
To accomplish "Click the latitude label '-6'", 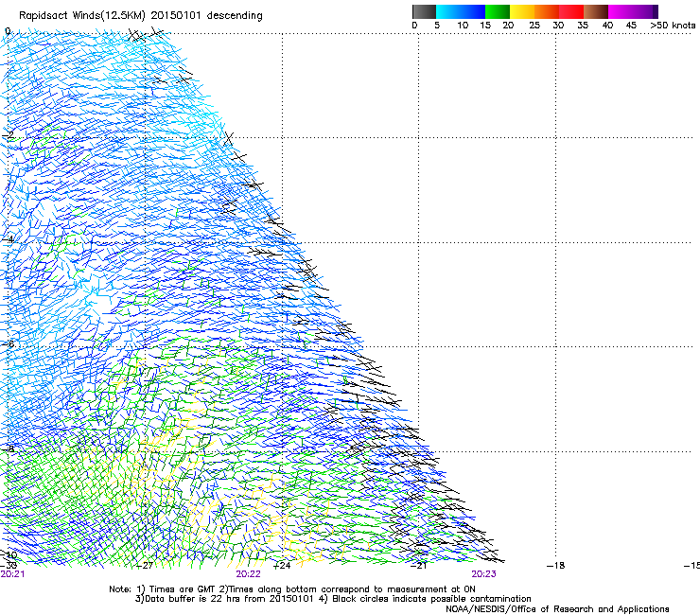I will pos(8,343).
